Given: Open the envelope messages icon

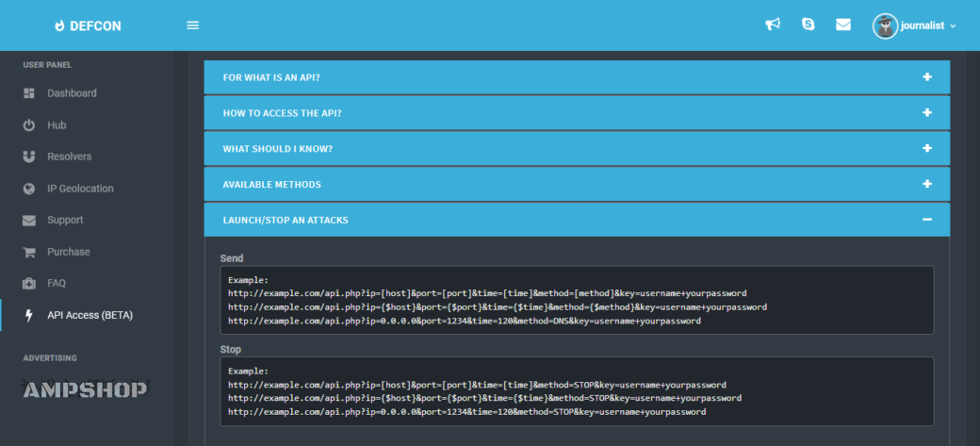Looking at the screenshot, I should click(843, 25).
